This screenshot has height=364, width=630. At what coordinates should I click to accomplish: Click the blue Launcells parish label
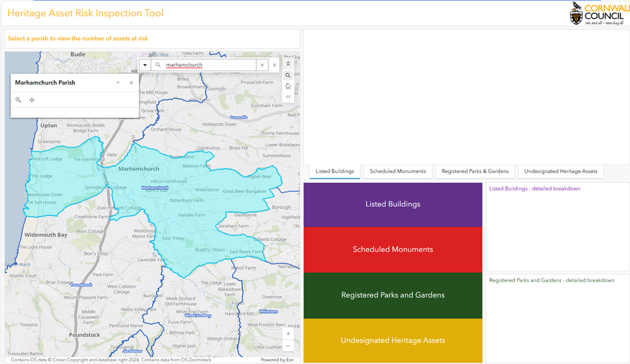239,117
